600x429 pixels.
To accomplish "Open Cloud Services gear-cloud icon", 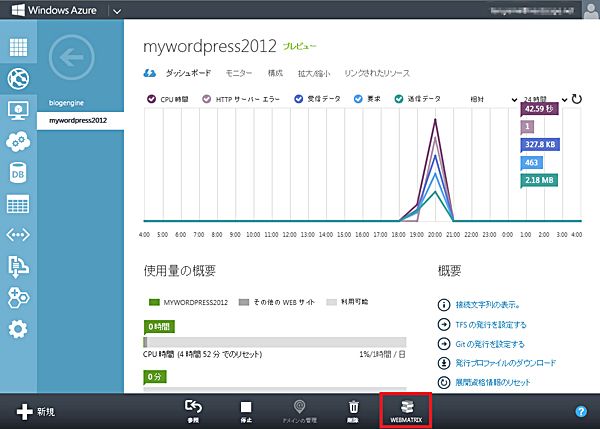I will click(x=18, y=142).
